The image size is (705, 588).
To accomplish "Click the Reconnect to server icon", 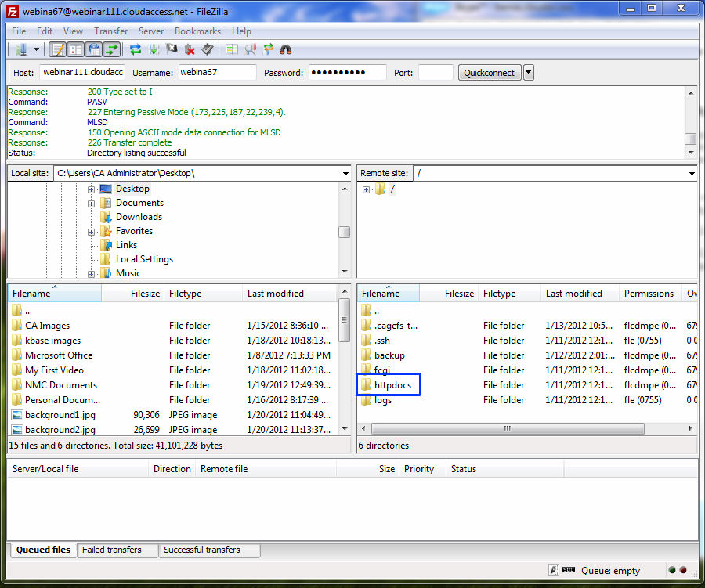I will pyautogui.click(x=208, y=49).
